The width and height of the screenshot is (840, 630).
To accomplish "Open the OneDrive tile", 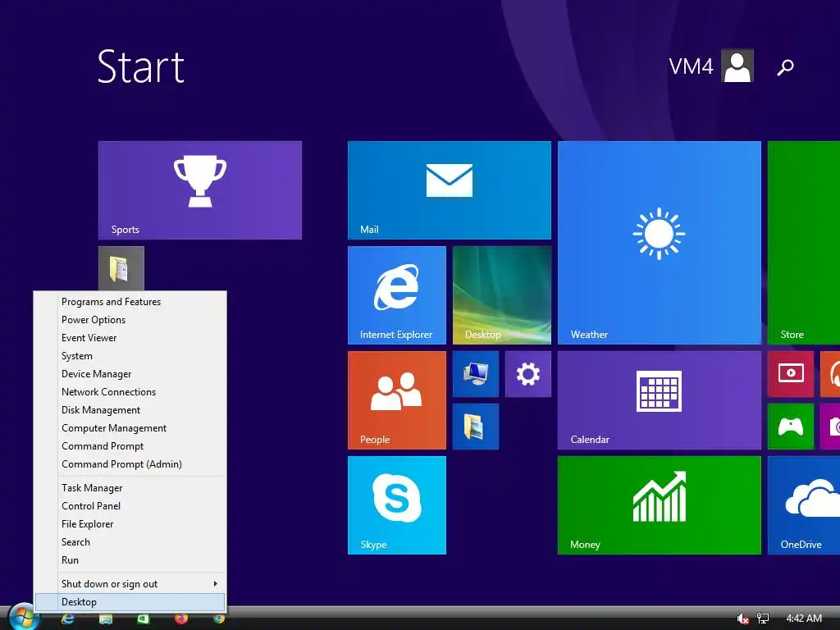I will tap(804, 505).
